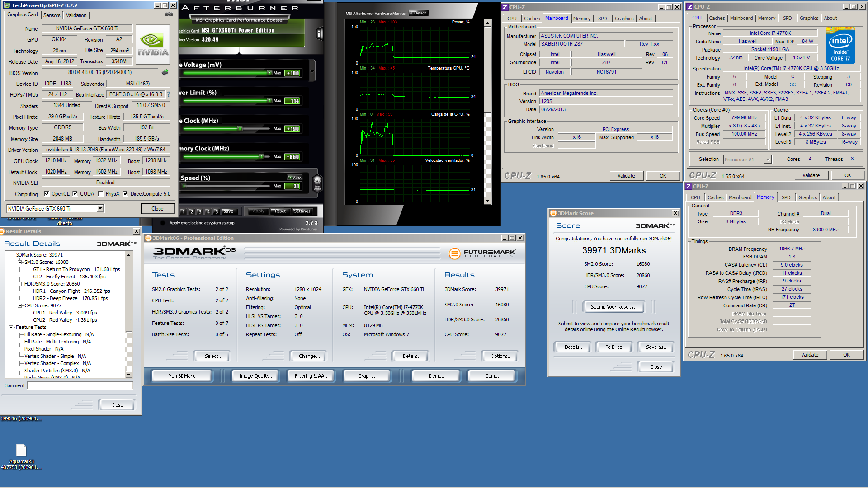Image resolution: width=868 pixels, height=488 pixels.
Task: Click the 3DMark Score window title icon
Action: 553,213
